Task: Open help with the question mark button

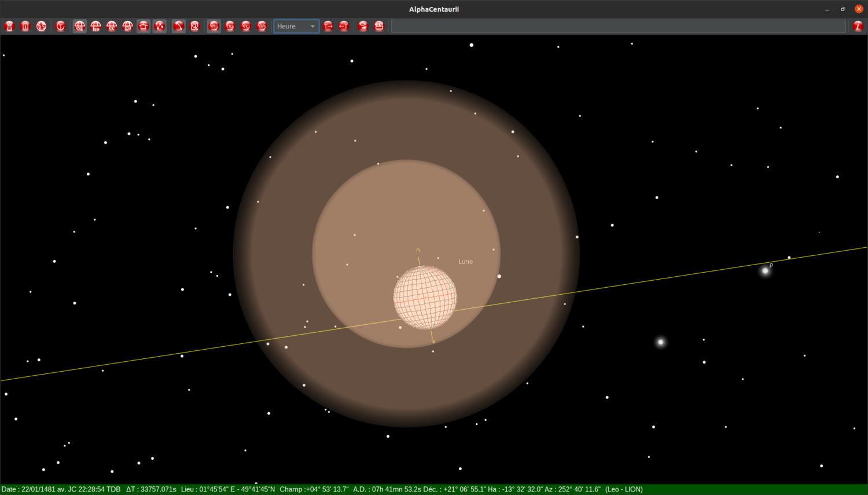Action: 858,25
